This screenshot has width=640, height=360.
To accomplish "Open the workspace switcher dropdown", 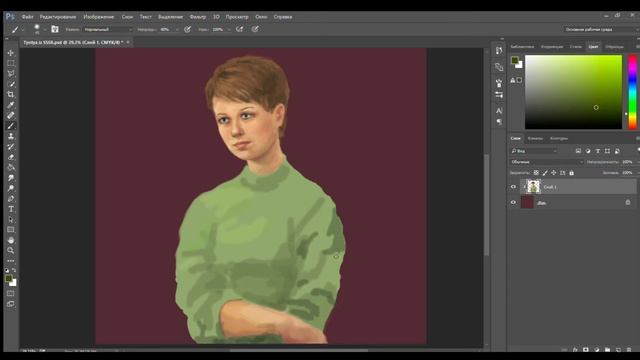I will click(x=600, y=29).
